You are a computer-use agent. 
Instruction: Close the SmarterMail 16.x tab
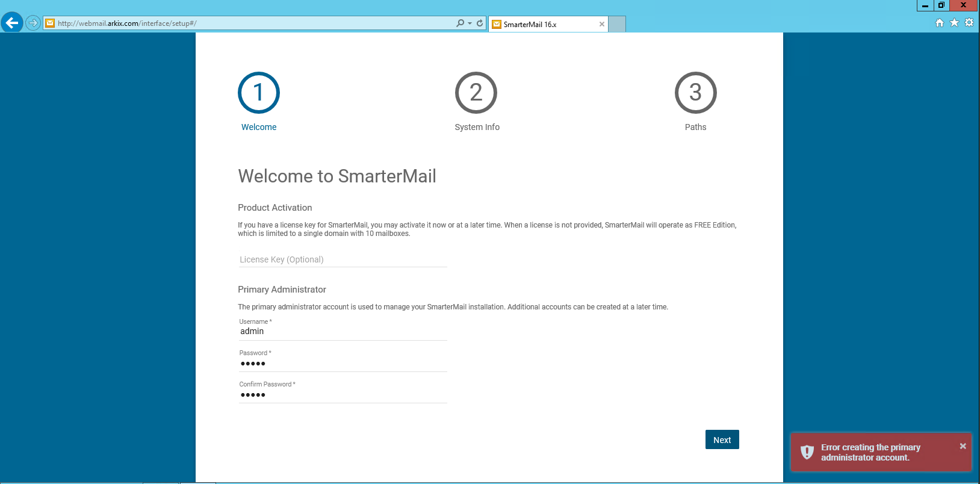click(x=601, y=25)
